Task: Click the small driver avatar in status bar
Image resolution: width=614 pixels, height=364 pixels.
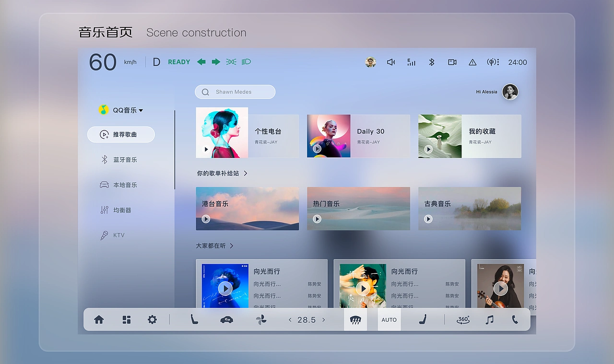Action: [370, 62]
